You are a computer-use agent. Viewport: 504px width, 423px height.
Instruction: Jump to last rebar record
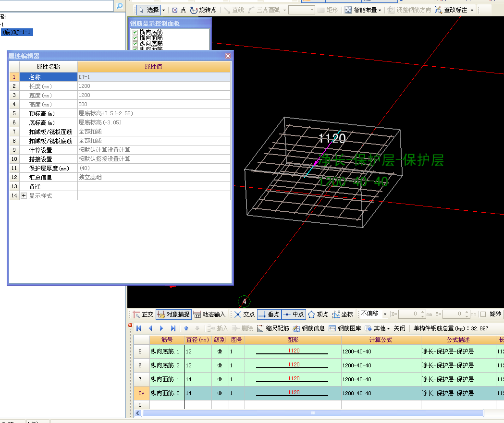[x=173, y=328]
